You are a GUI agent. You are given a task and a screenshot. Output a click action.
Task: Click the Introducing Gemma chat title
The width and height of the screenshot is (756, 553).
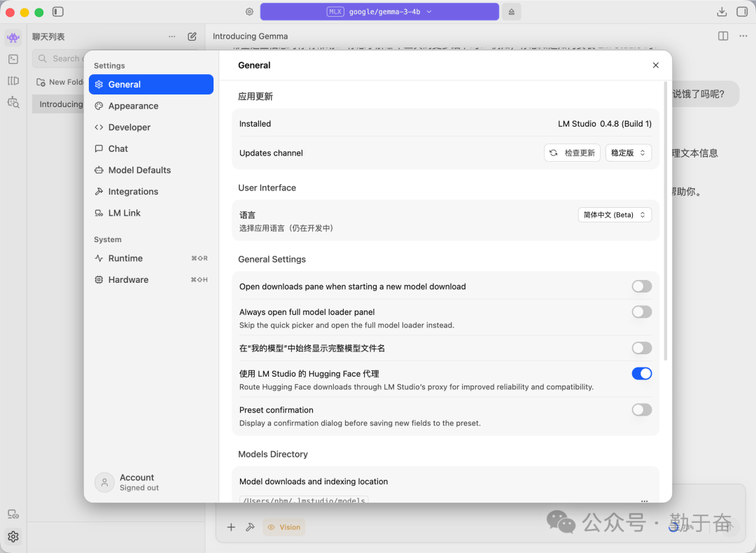(250, 36)
